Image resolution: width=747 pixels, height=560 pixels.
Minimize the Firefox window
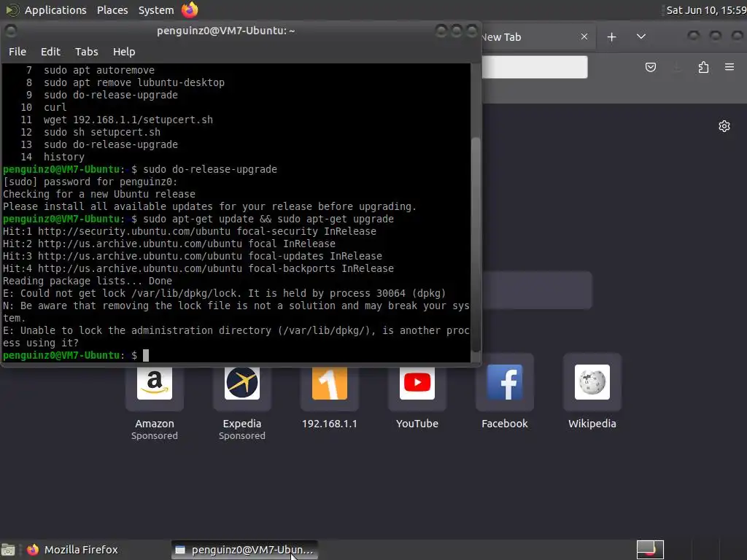coord(693,36)
